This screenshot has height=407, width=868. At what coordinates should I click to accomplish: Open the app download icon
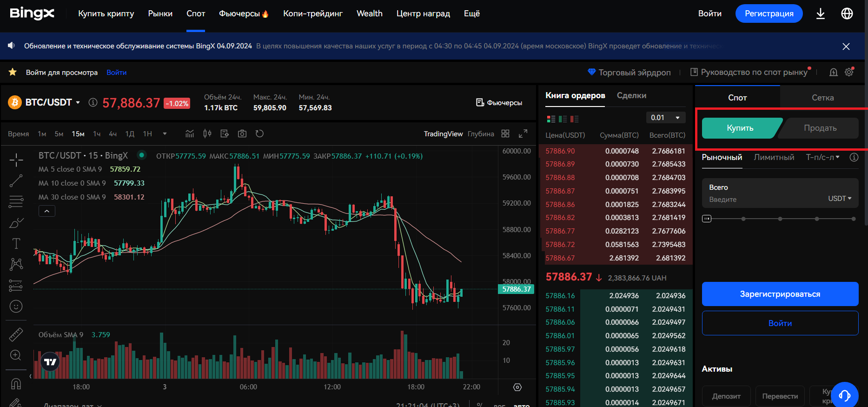tap(821, 13)
